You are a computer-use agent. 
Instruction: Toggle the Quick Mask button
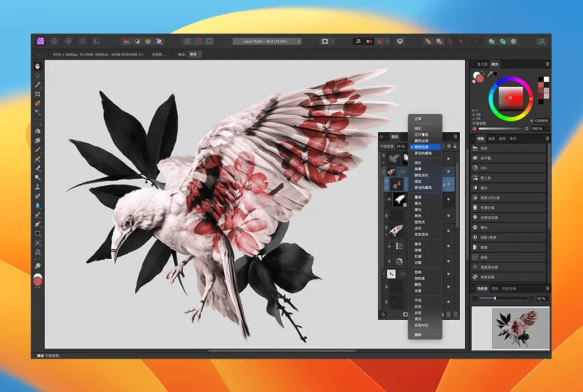click(x=325, y=41)
